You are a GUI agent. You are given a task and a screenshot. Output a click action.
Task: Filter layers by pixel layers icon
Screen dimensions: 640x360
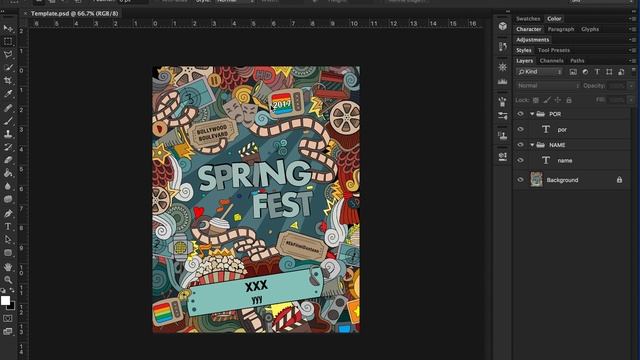[x=573, y=72]
